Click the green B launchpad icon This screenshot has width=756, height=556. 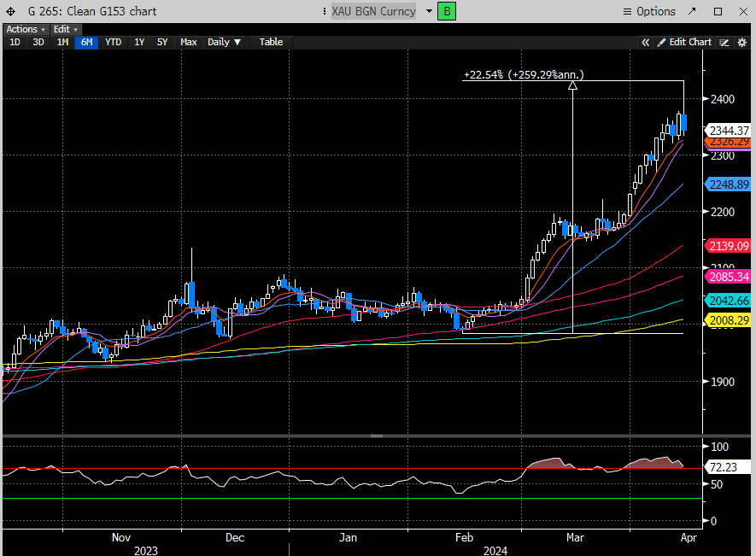(446, 11)
